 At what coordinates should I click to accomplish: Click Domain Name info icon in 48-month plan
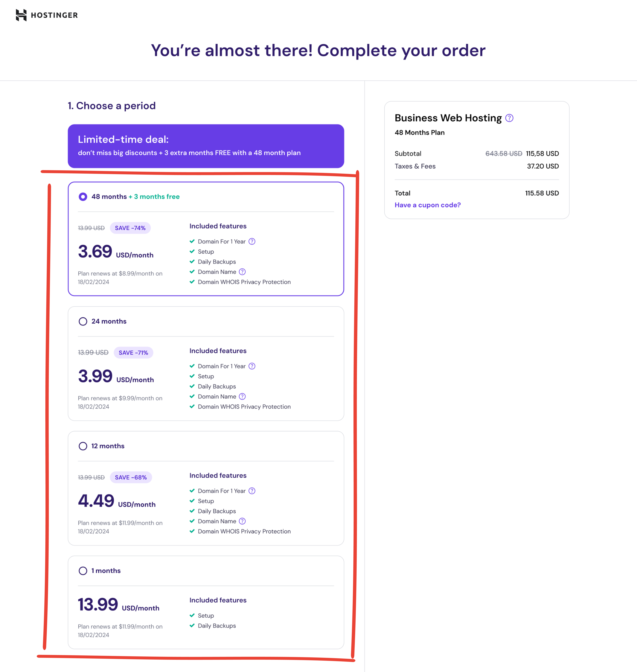[x=242, y=272]
